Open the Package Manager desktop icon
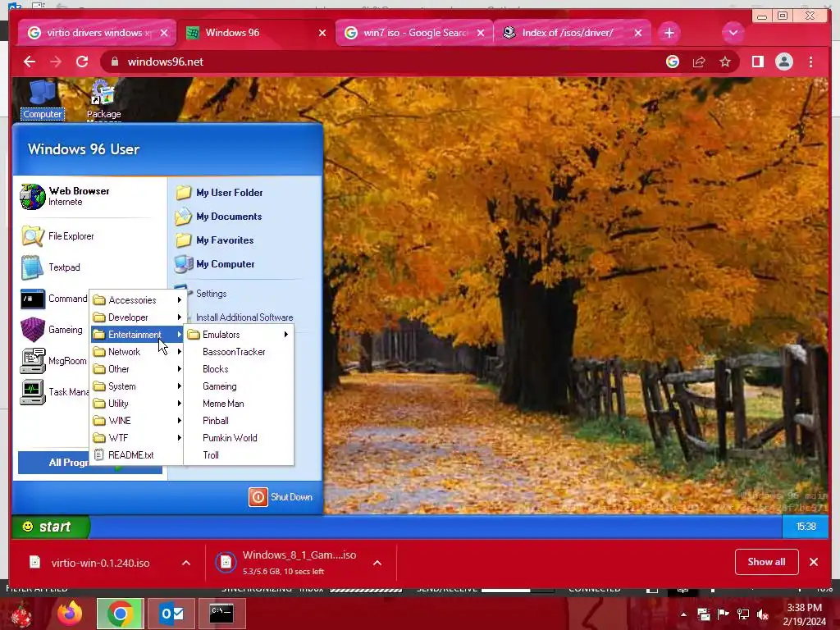840x630 pixels. pos(103,100)
